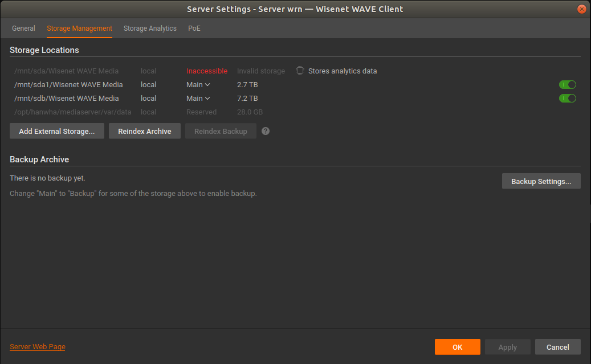Click the 2.7 TB capacity value
591x364 pixels.
[x=248, y=85]
